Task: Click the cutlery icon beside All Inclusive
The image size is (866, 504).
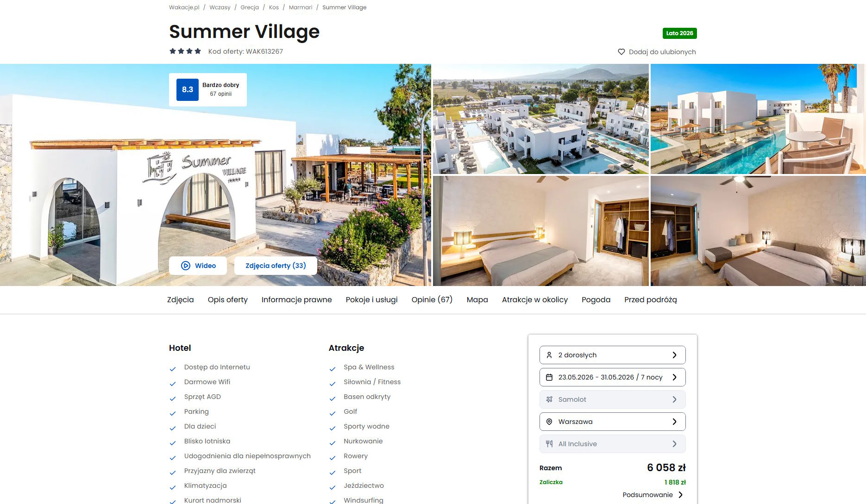Action: [549, 444]
